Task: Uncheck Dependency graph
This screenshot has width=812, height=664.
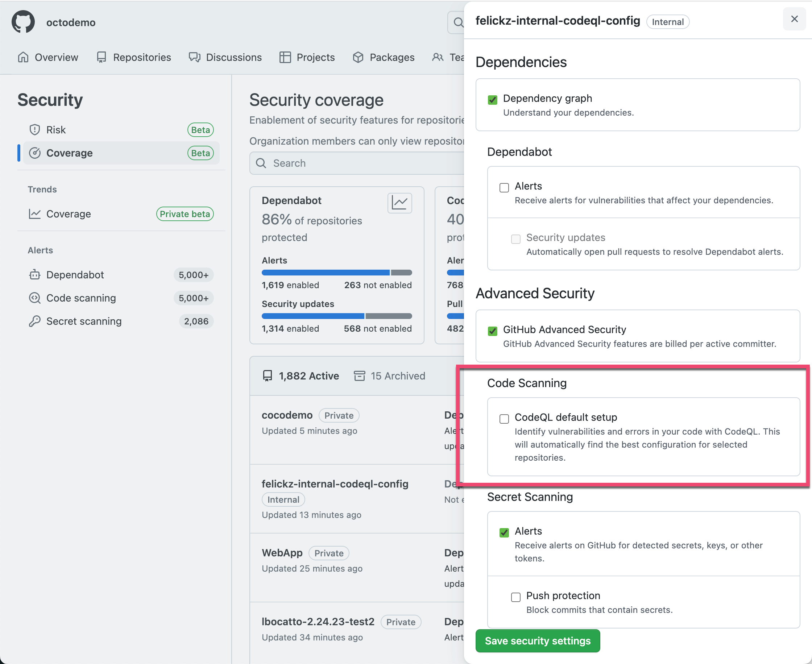Action: (492, 100)
